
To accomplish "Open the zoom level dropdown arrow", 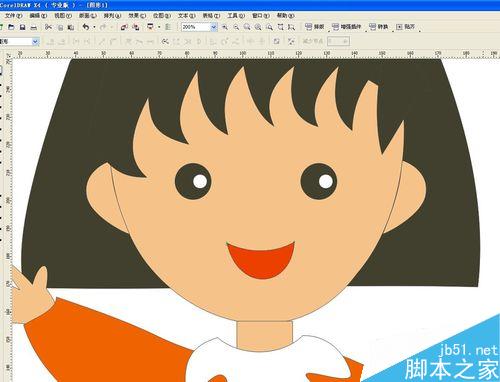I will (214, 27).
